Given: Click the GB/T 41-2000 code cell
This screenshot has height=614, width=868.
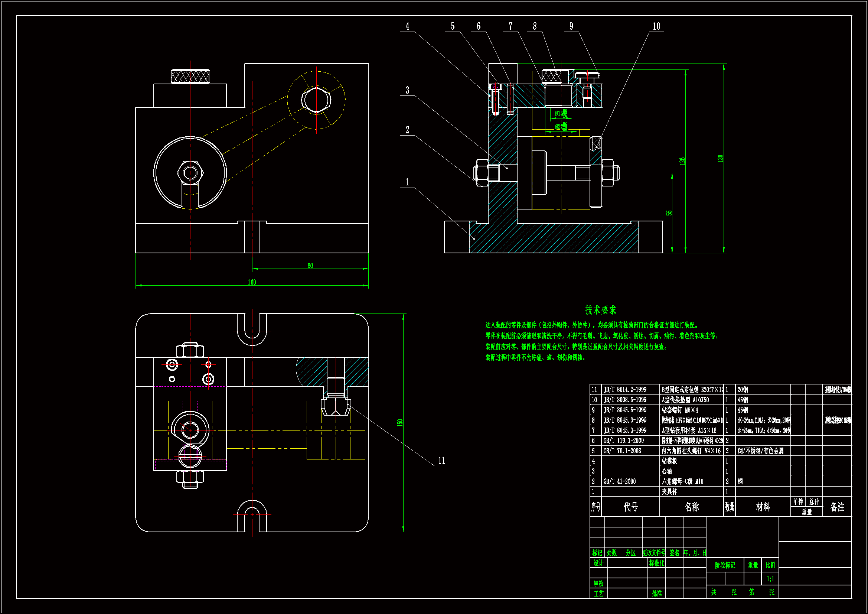Looking at the screenshot, I should point(619,481).
